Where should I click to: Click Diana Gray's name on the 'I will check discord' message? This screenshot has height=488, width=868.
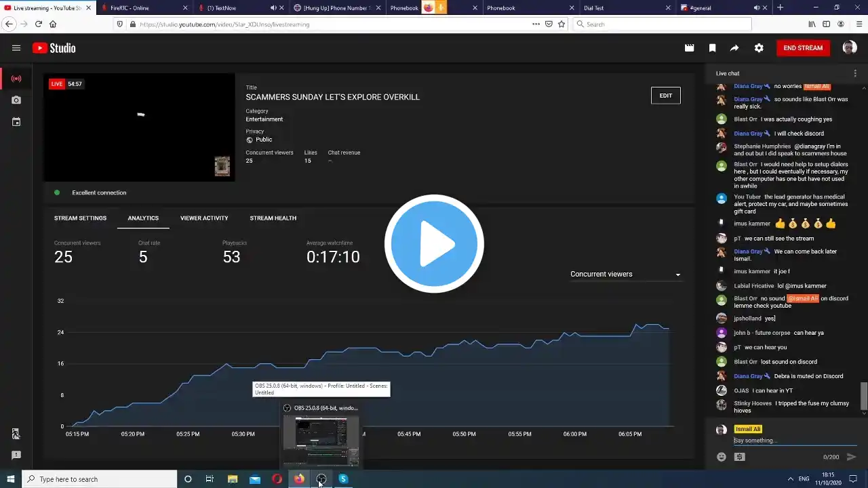(748, 134)
